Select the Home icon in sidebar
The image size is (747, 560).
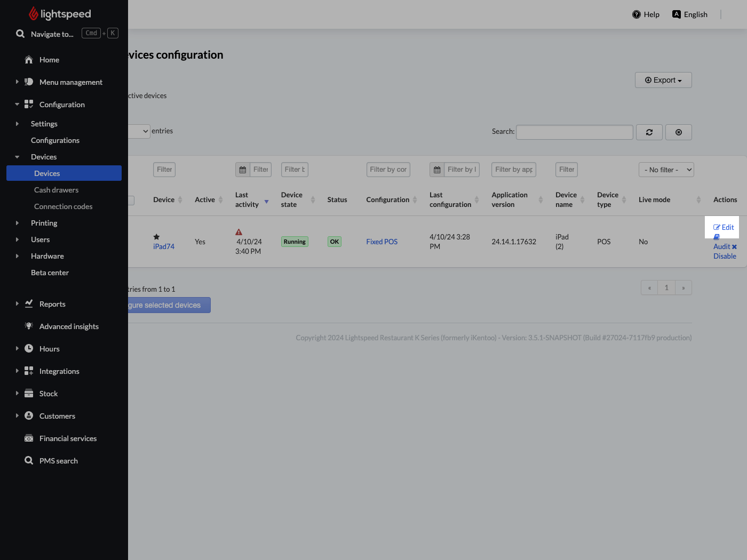(x=29, y=60)
